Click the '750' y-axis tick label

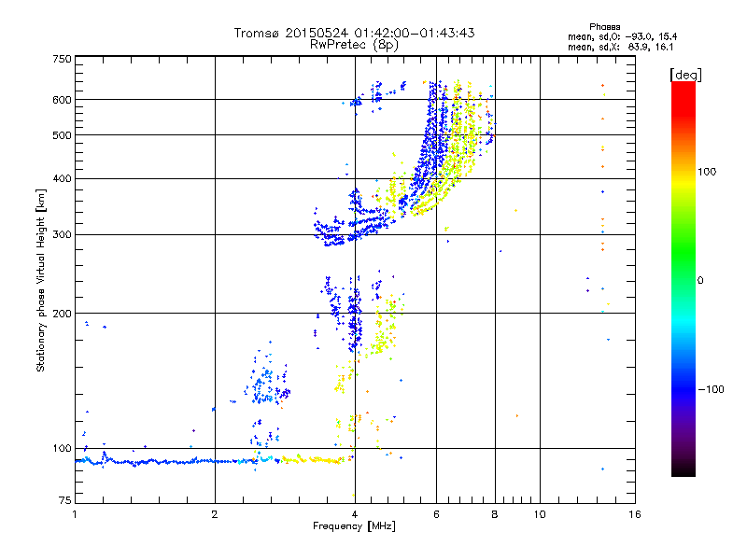(x=62, y=59)
